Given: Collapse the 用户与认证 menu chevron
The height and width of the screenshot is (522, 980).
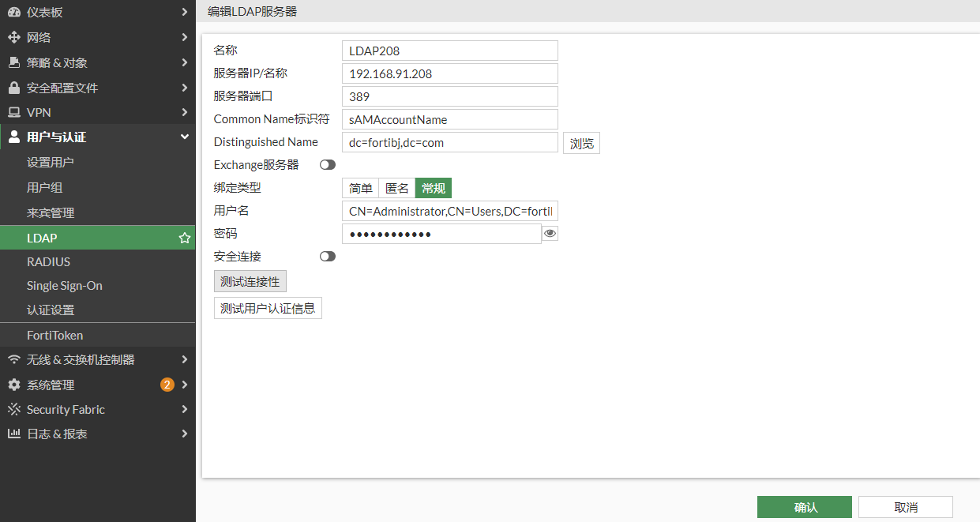Looking at the screenshot, I should 184,137.
